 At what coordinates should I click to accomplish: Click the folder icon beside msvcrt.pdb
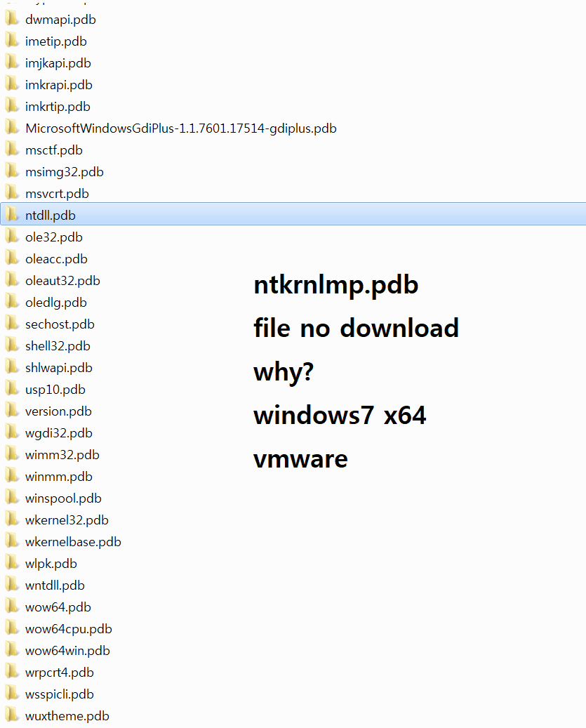tap(12, 193)
